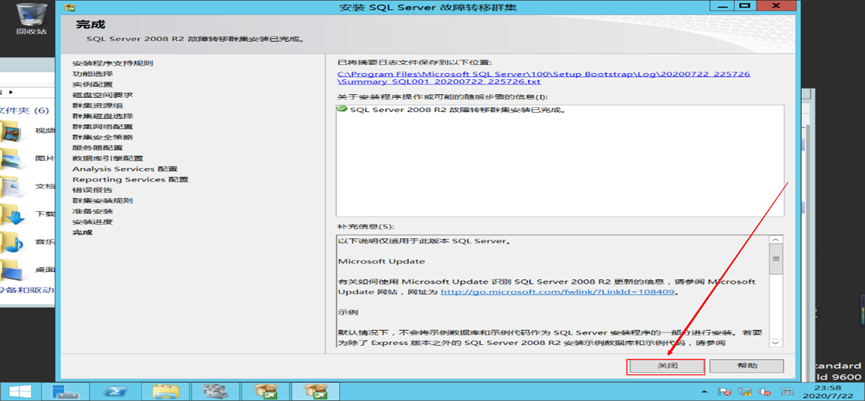
Task: Click the 帮助 (Help) button
Action: (x=746, y=366)
